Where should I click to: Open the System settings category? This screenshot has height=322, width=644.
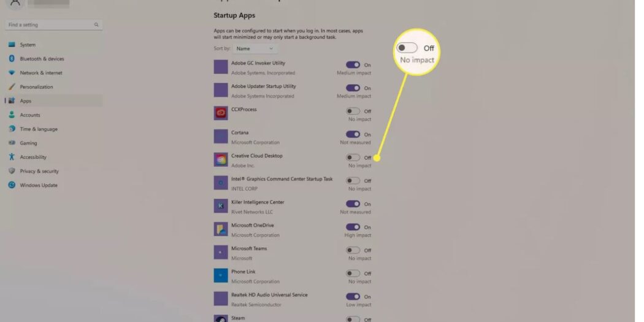tap(54, 45)
